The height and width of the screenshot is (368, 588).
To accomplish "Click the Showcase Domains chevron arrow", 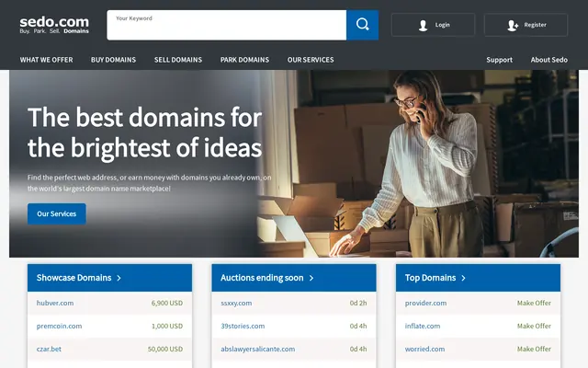I will 119,278.
